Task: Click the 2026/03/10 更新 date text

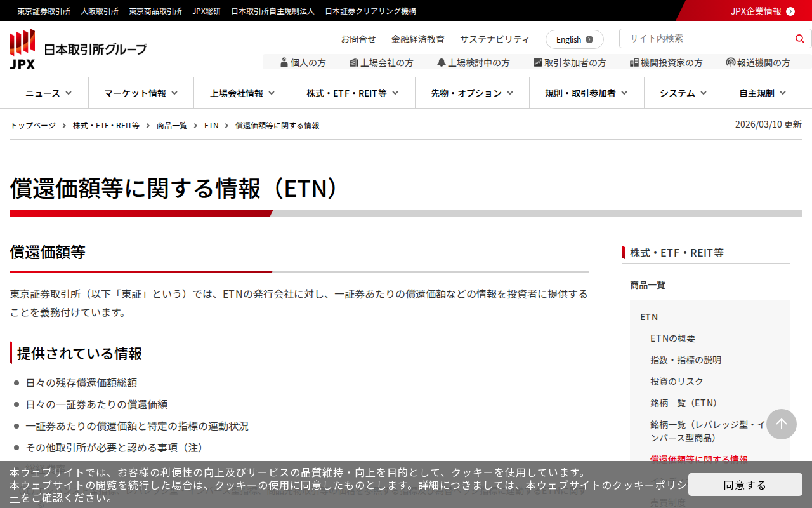Action: 768,124
